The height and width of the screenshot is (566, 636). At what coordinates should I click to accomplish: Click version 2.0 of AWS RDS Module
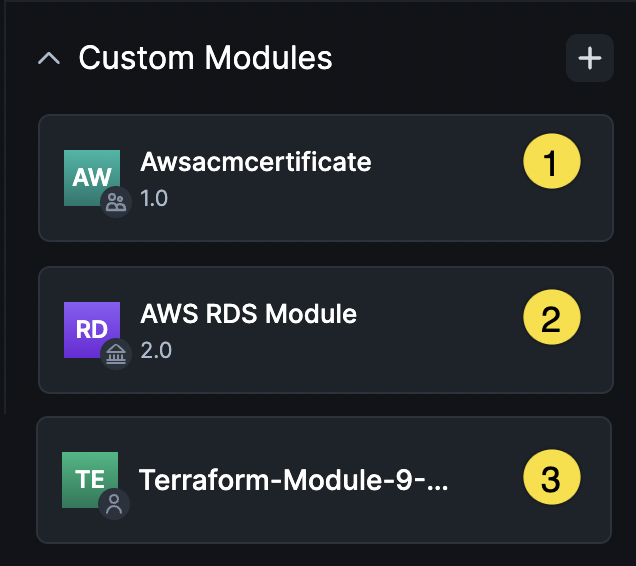tap(156, 350)
